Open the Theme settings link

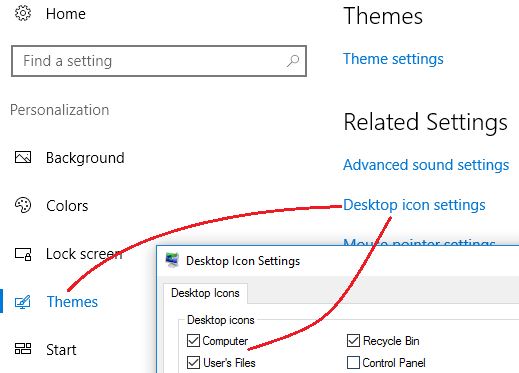coord(393,59)
